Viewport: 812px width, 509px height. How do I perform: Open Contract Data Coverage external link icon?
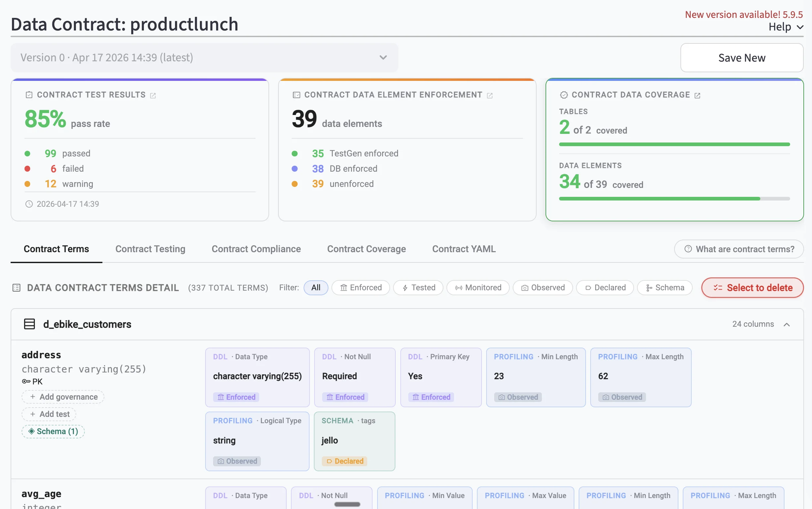click(698, 95)
